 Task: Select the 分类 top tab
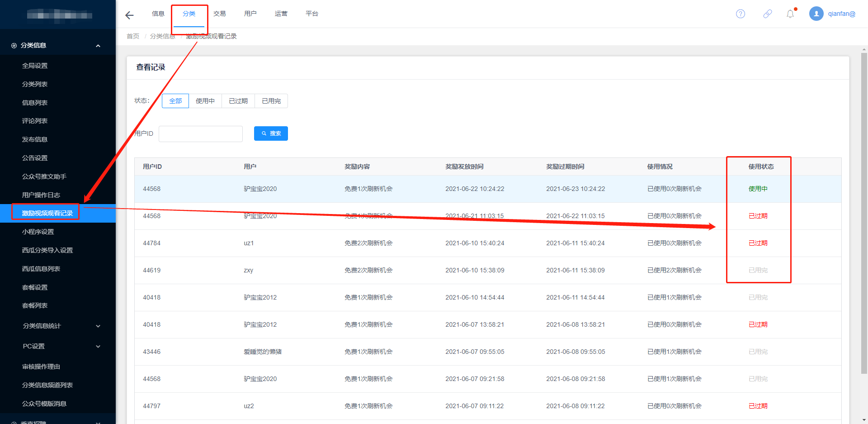tap(189, 14)
